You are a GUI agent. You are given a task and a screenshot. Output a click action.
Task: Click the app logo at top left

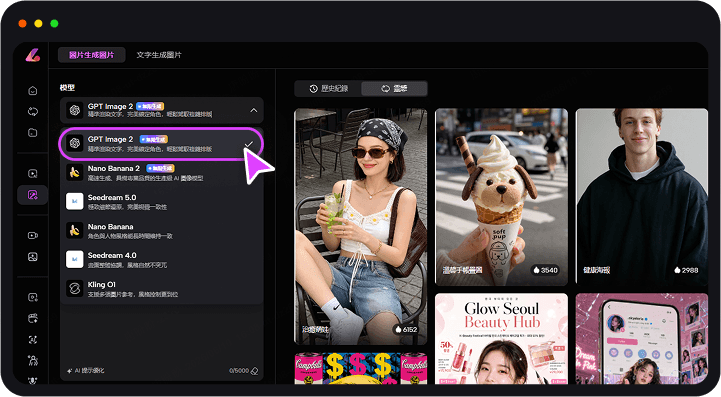pyautogui.click(x=33, y=55)
